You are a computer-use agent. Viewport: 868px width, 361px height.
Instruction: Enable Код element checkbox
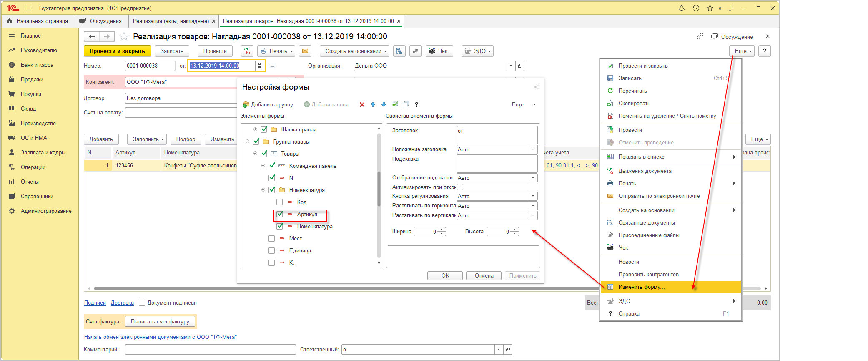click(x=280, y=202)
